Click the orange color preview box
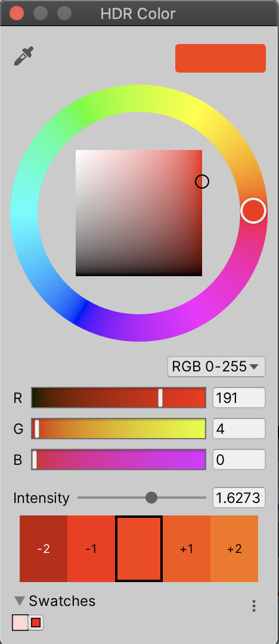The height and width of the screenshot is (644, 279). click(x=221, y=58)
